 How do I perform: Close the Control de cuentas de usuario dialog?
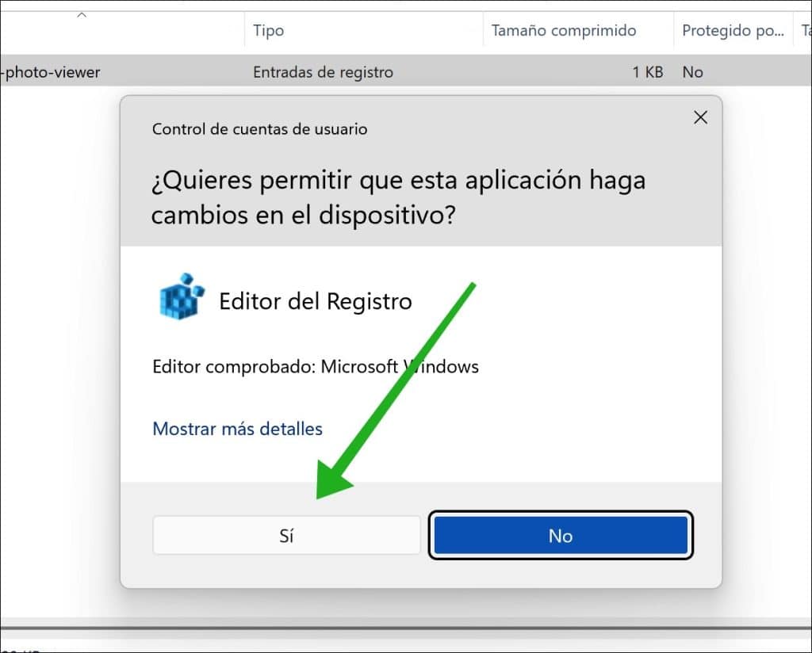point(700,117)
